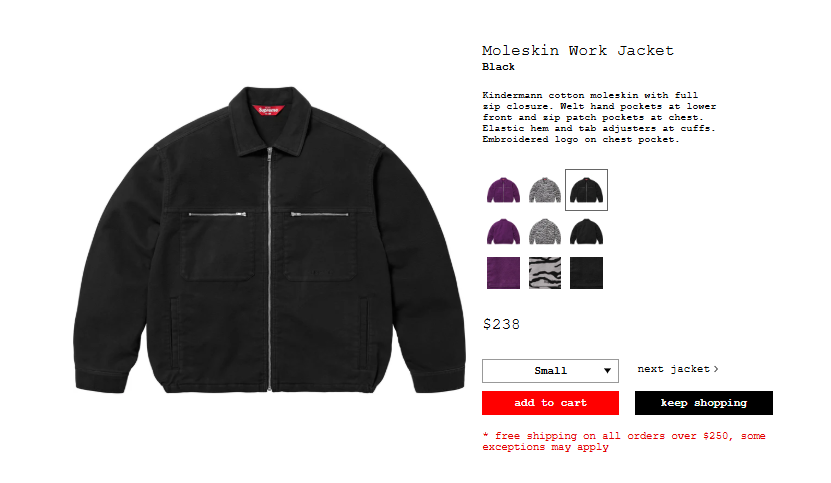Click the large black jacket product image
The height and width of the screenshot is (483, 831).
pos(269,240)
